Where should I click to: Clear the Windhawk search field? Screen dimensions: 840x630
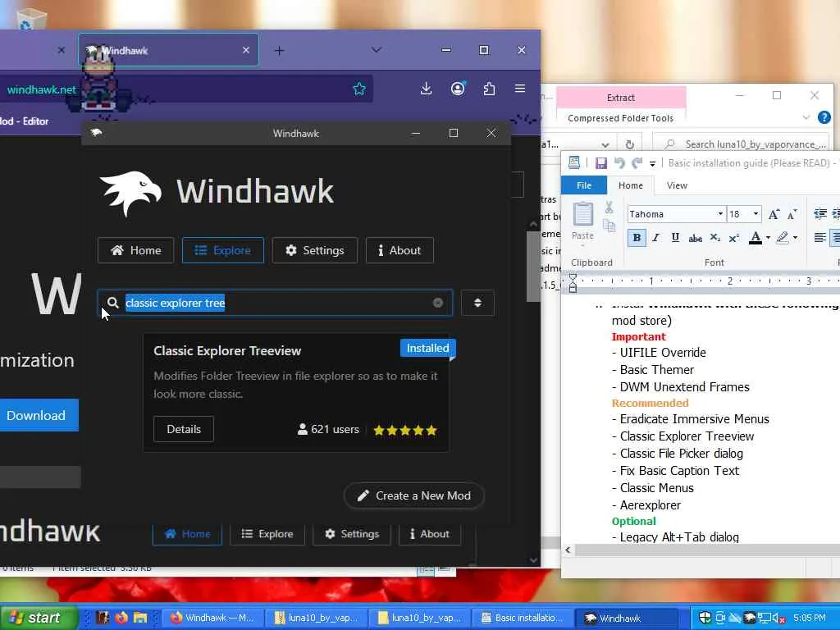438,303
